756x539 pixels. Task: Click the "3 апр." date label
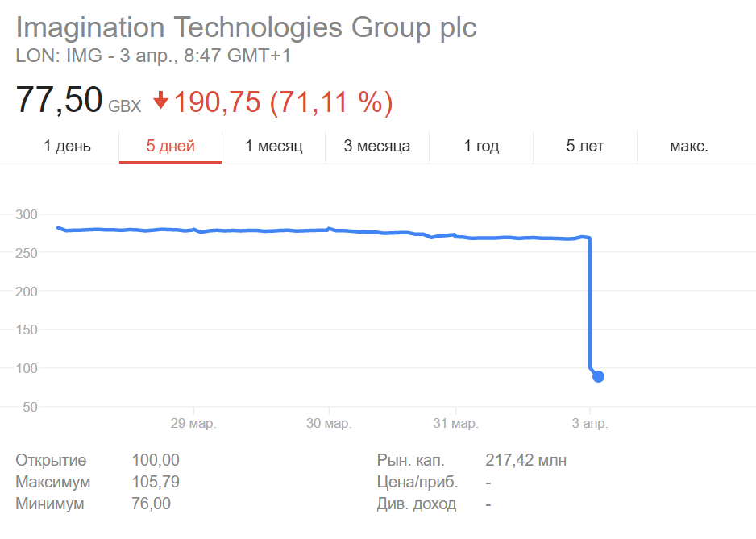pos(590,424)
